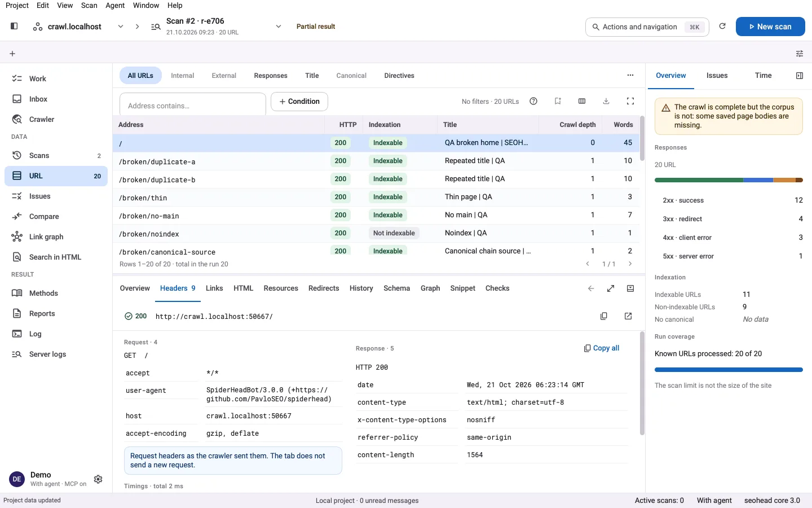Image resolution: width=812 pixels, height=508 pixels.
Task: Open Actions and navigation search
Action: point(647,27)
